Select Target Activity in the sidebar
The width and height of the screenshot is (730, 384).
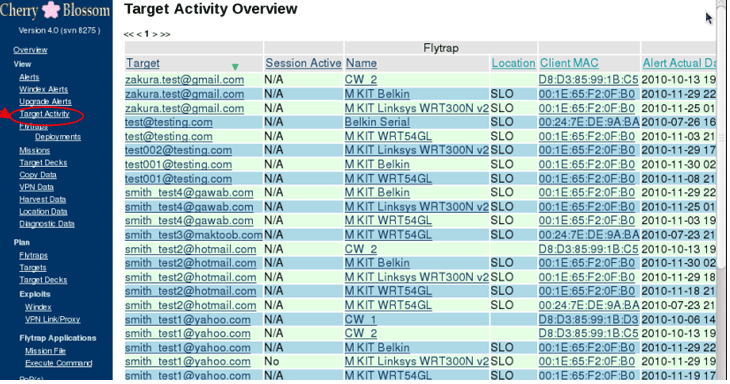pyautogui.click(x=44, y=114)
